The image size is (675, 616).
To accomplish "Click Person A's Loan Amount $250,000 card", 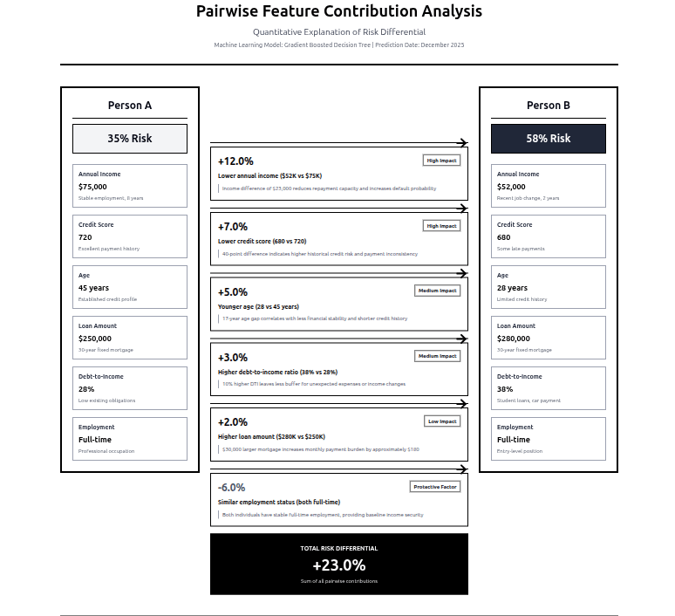I will click(x=130, y=338).
